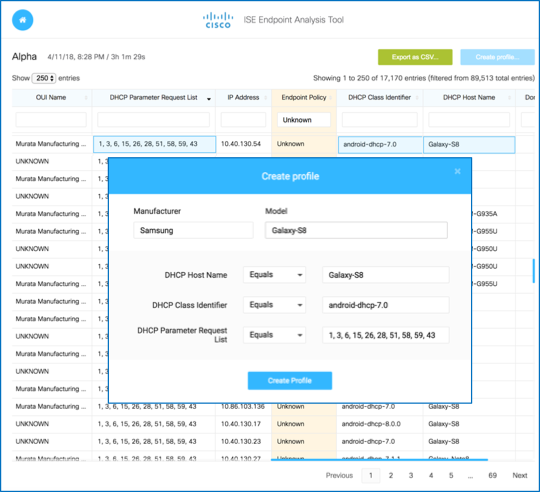Click the Export as CSV button

coord(415,57)
